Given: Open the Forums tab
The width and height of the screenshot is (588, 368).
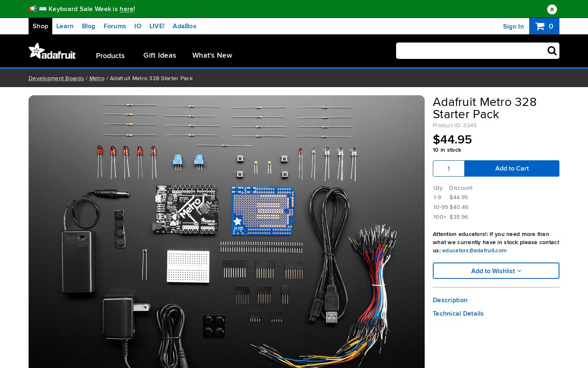Looking at the screenshot, I should (x=115, y=26).
